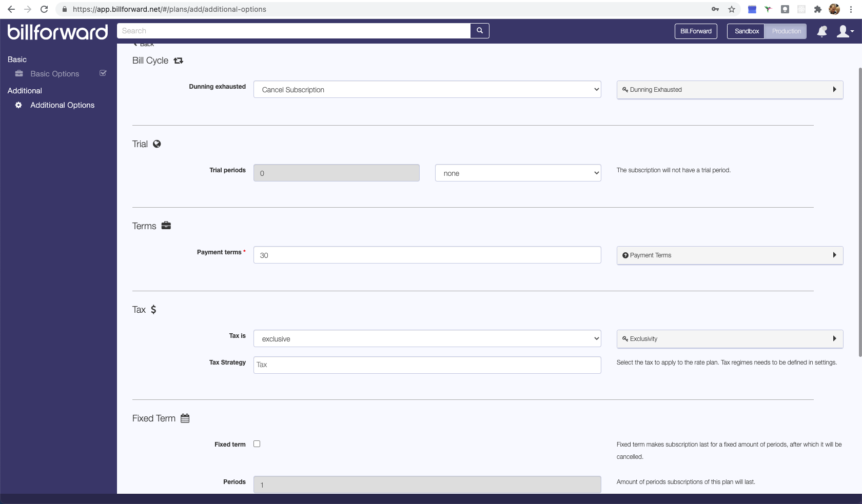The width and height of the screenshot is (862, 504).
Task: Click the Basic sidebar heading
Action: [x=17, y=59]
